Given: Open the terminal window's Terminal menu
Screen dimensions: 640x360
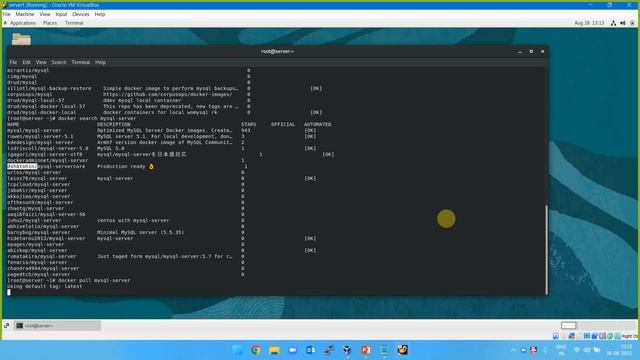Looking at the screenshot, I should pyautogui.click(x=80, y=62).
